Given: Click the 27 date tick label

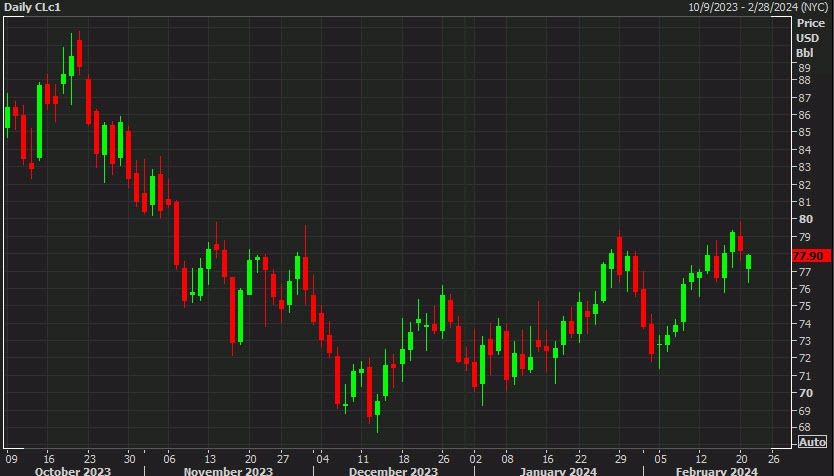Looking at the screenshot, I should tap(283, 459).
